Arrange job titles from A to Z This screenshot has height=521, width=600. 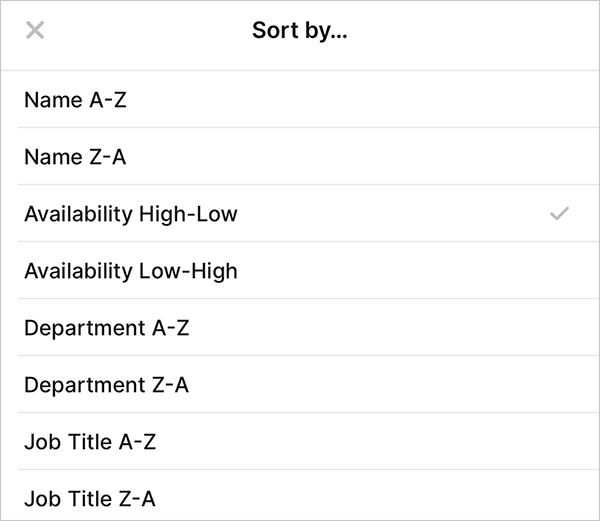coord(90,442)
